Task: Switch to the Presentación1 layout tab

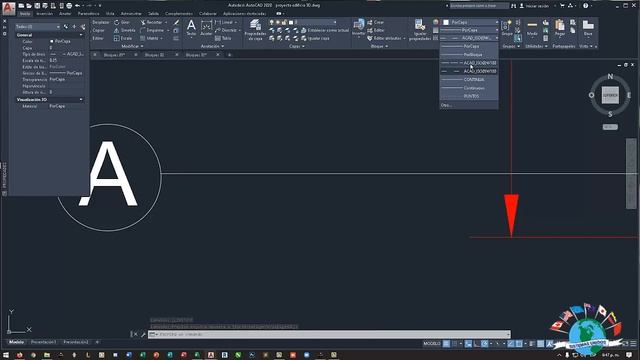Action: [43, 342]
